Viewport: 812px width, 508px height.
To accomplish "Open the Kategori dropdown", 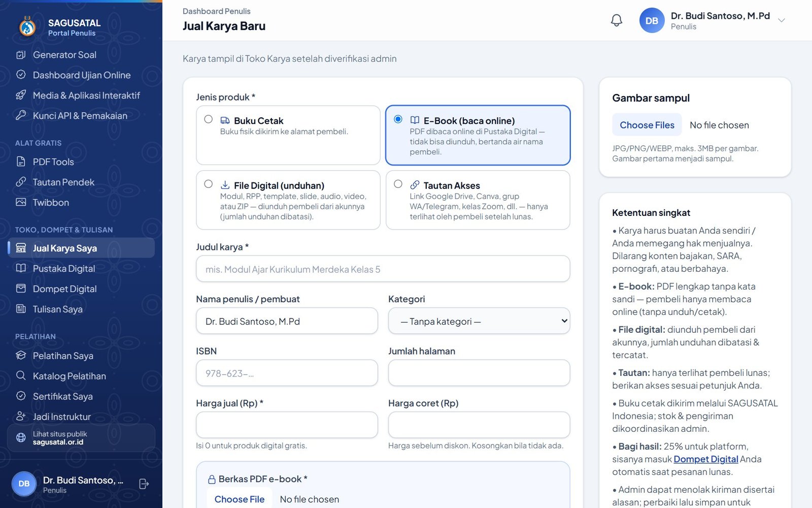I will pyautogui.click(x=479, y=321).
